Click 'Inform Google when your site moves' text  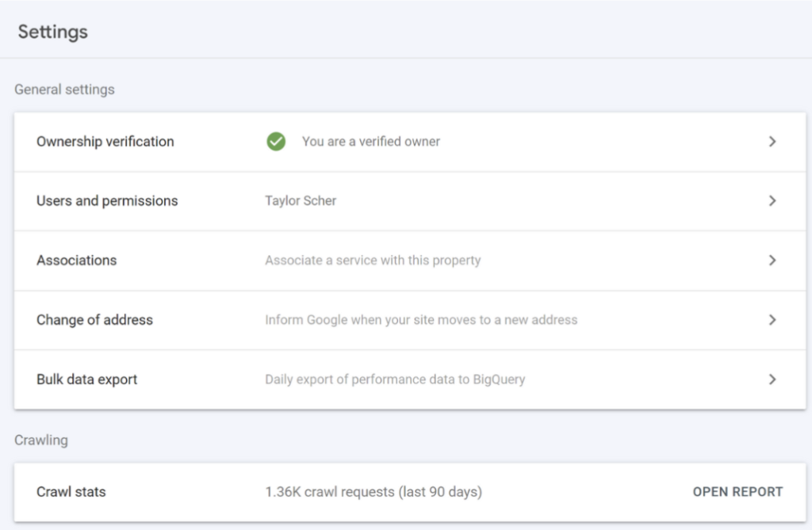421,320
